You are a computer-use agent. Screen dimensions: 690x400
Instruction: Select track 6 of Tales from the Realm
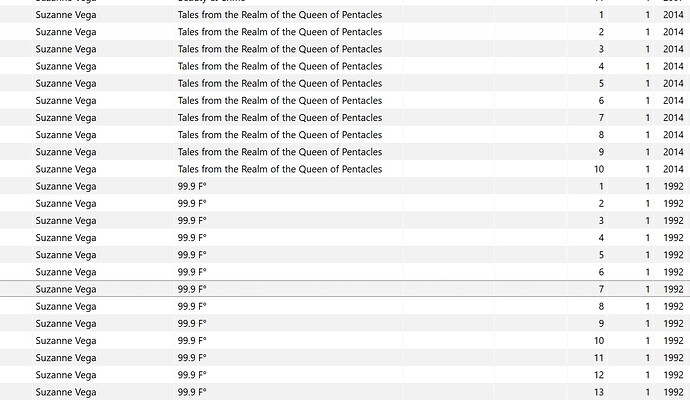(x=345, y=100)
